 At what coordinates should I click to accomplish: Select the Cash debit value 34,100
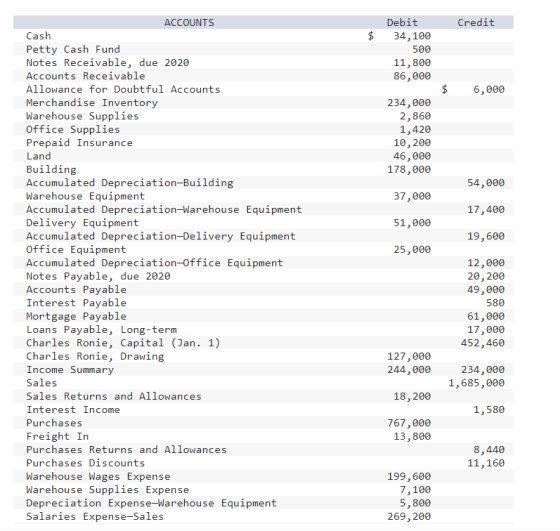(x=412, y=36)
